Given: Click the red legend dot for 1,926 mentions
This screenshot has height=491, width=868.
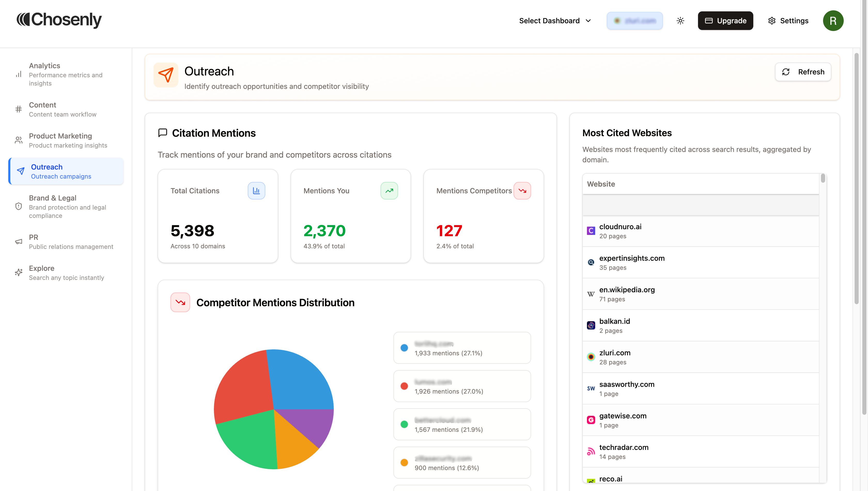Looking at the screenshot, I should 404,386.
